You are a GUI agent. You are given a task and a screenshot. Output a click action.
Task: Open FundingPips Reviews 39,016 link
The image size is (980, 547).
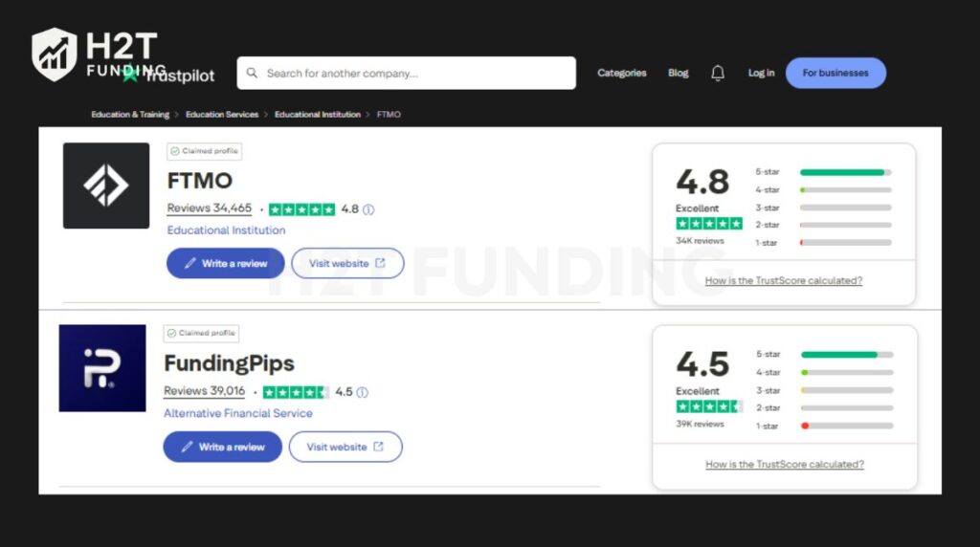(205, 391)
